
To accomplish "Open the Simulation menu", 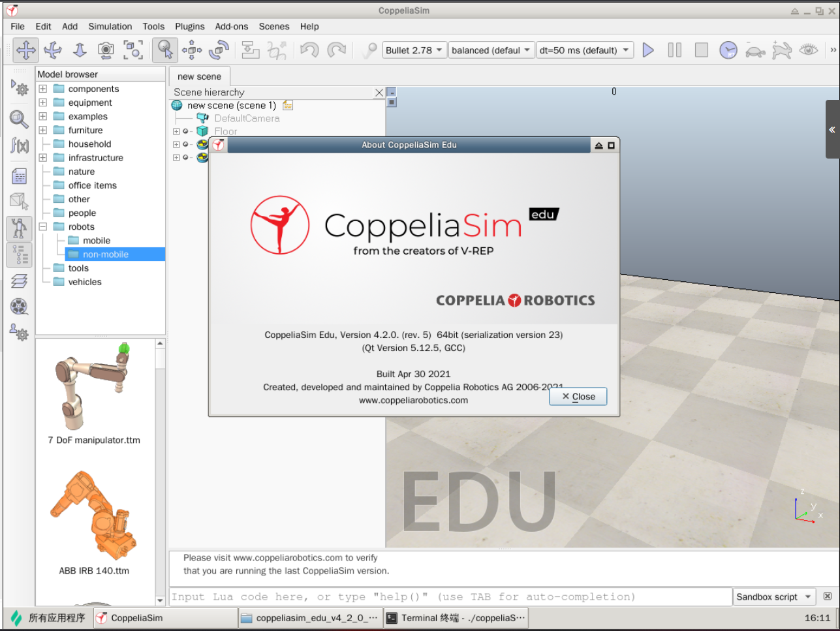I will click(110, 27).
